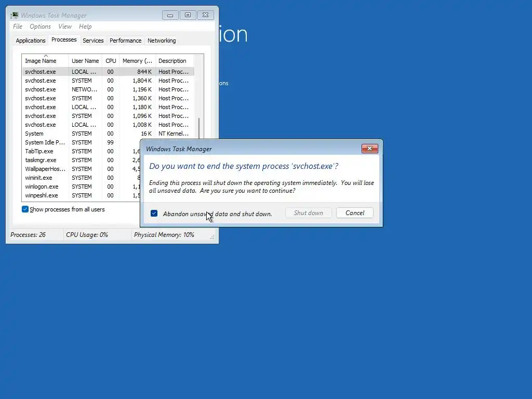The width and height of the screenshot is (532, 399).
Task: Click CPU Usage: 0% status entry
Action: click(x=87, y=235)
